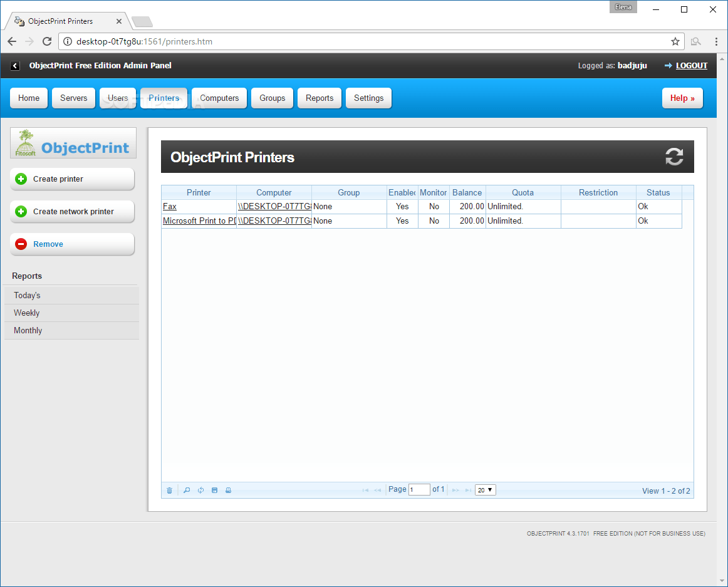Click the Elena profile button in title bar
728x587 pixels.
pos(623,7)
